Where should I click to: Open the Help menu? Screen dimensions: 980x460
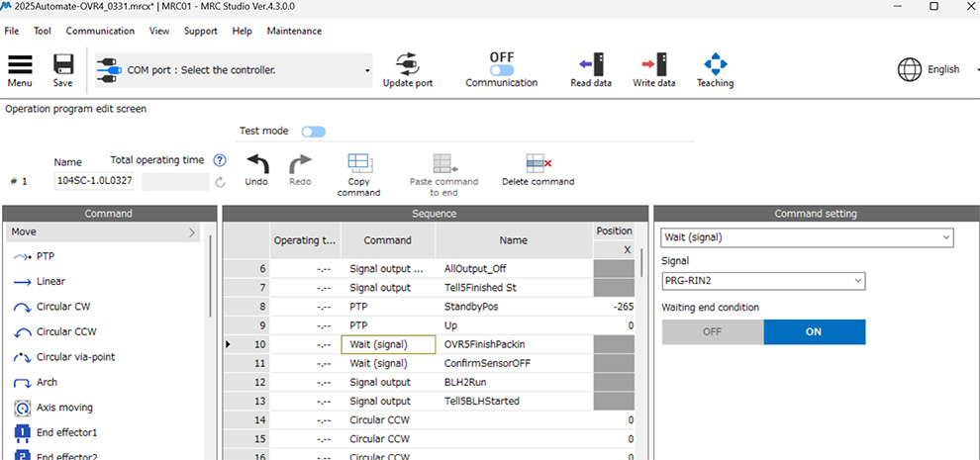click(x=242, y=31)
